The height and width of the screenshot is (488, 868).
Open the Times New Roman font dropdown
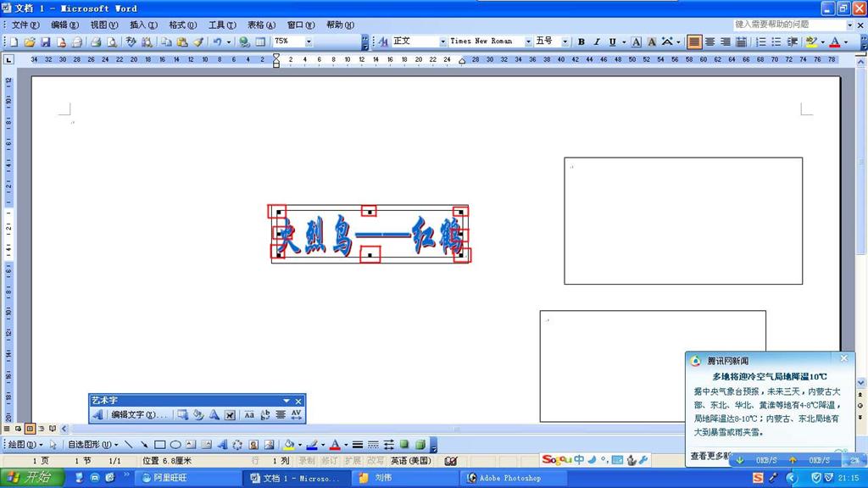pos(528,42)
